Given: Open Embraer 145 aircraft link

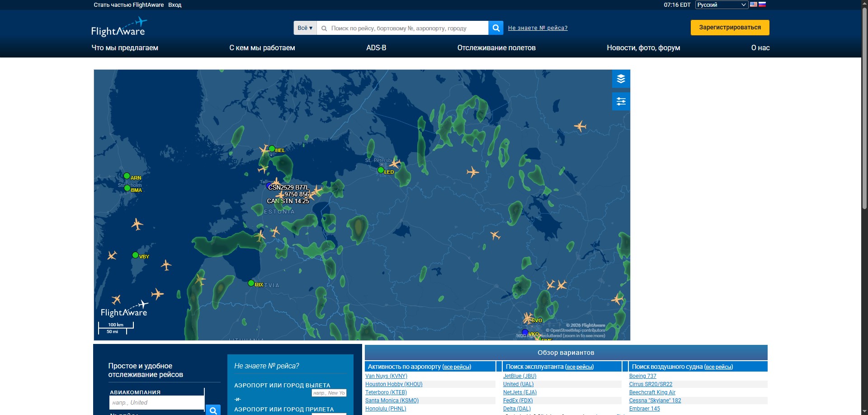Looking at the screenshot, I should (x=644, y=409).
